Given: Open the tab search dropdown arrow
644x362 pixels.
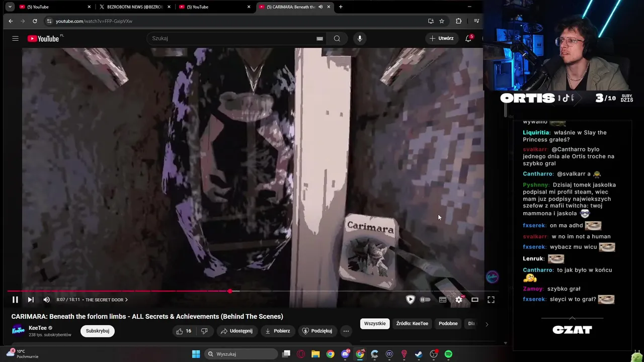Looking at the screenshot, I should pos(10,7).
